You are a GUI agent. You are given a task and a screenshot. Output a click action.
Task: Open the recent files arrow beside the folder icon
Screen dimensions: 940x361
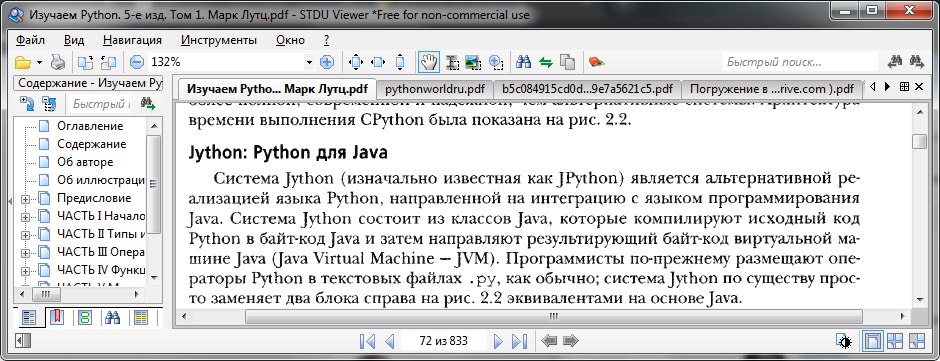[x=40, y=62]
